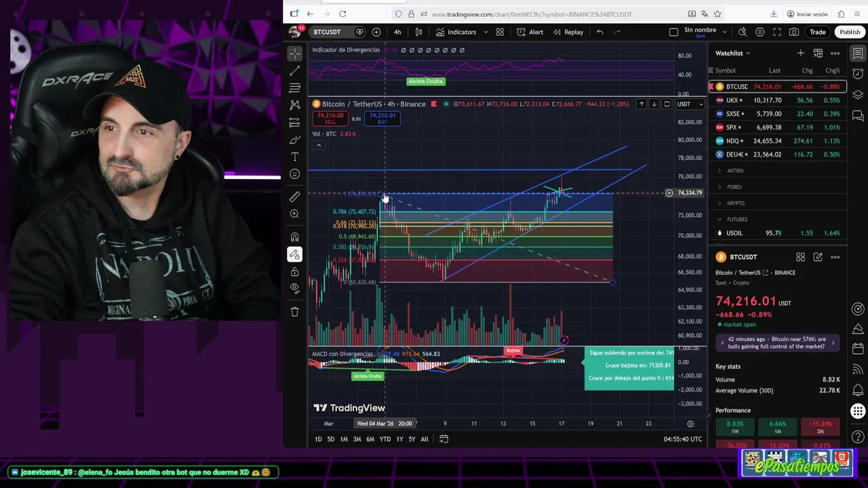The image size is (868, 488).
Task: Select the trend line drawing tool
Action: coord(294,70)
